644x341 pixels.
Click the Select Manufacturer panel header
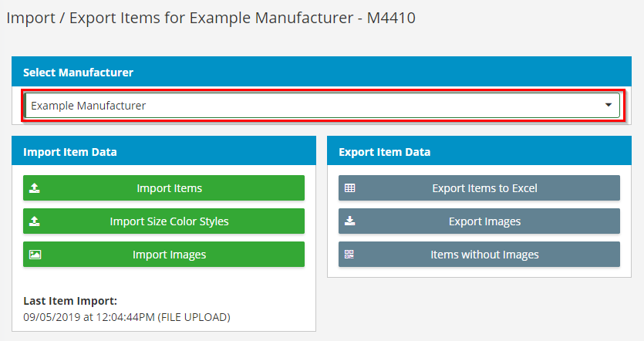coord(78,73)
